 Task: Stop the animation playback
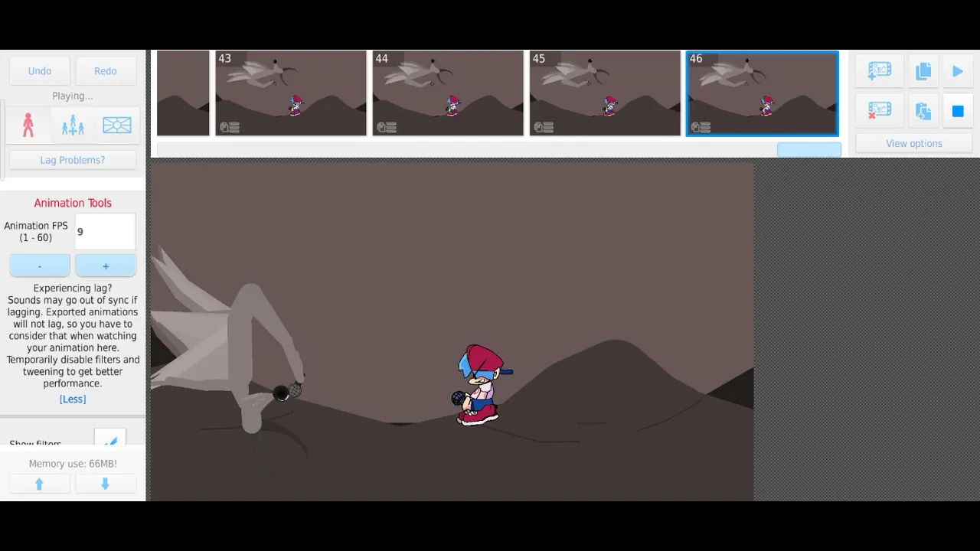[958, 111]
